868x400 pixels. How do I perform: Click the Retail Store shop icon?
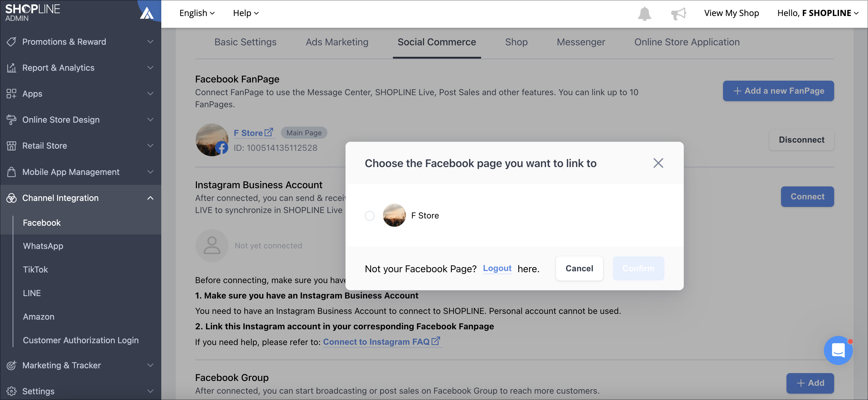click(x=11, y=146)
